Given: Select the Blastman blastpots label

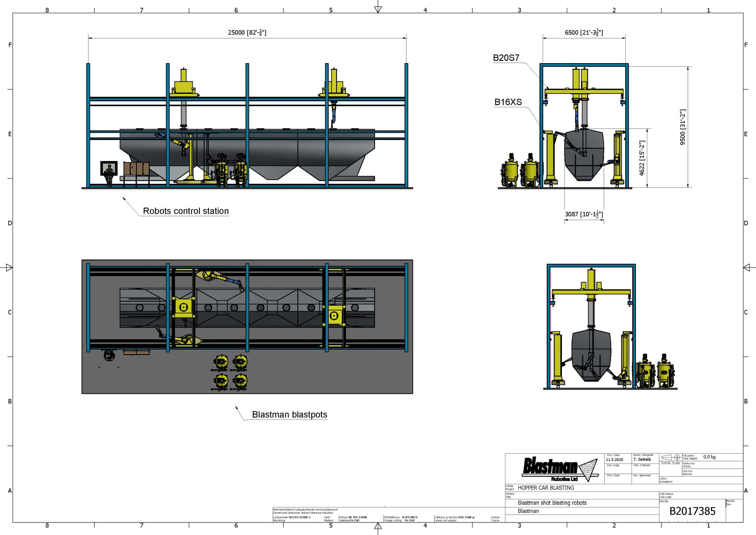Looking at the screenshot, I should pos(289,414).
